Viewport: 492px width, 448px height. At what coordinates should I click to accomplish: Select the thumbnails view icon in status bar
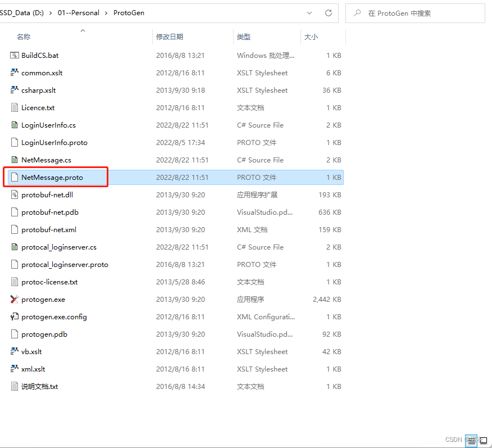pos(483,440)
